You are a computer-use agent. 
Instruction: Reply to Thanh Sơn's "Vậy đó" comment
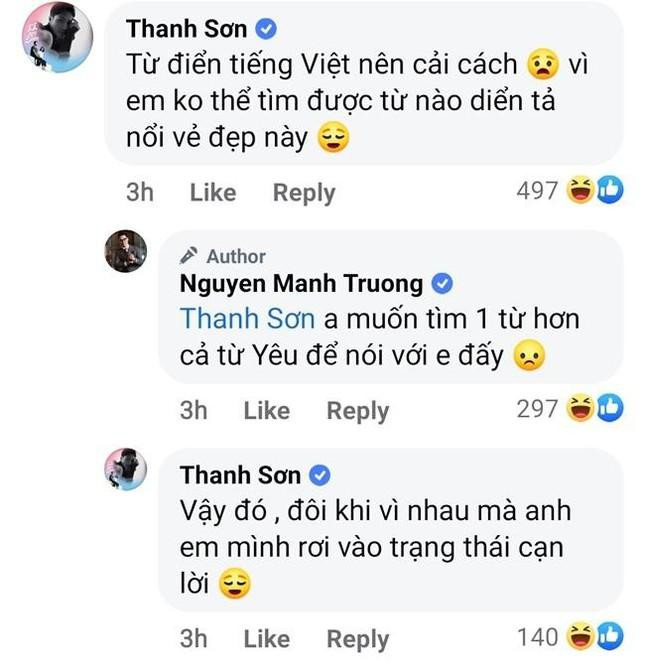click(357, 638)
